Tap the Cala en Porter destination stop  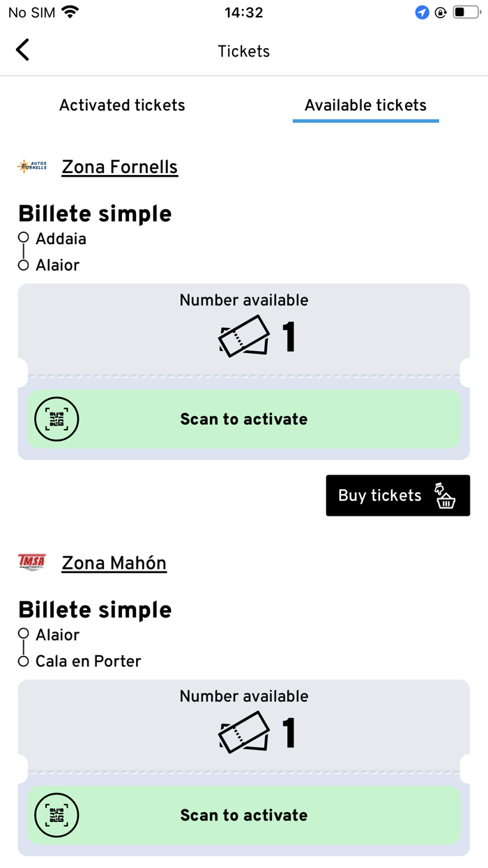pos(89,661)
